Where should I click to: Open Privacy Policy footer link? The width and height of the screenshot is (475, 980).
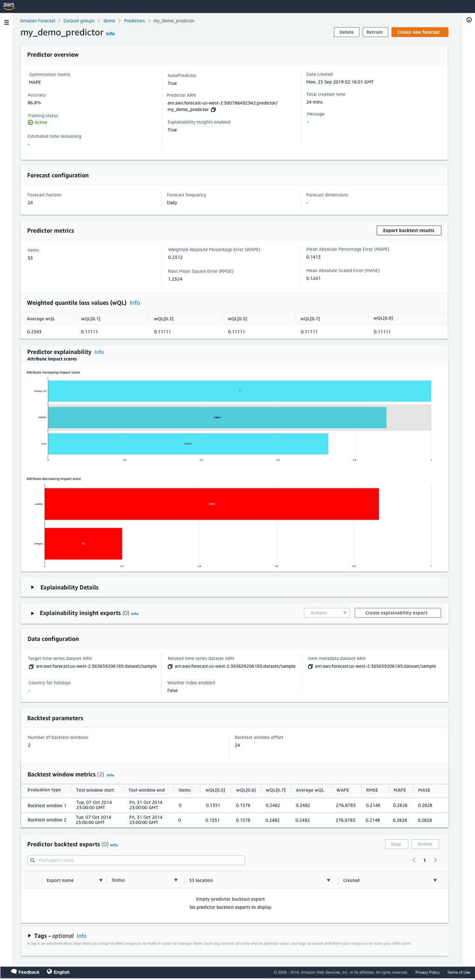(427, 973)
